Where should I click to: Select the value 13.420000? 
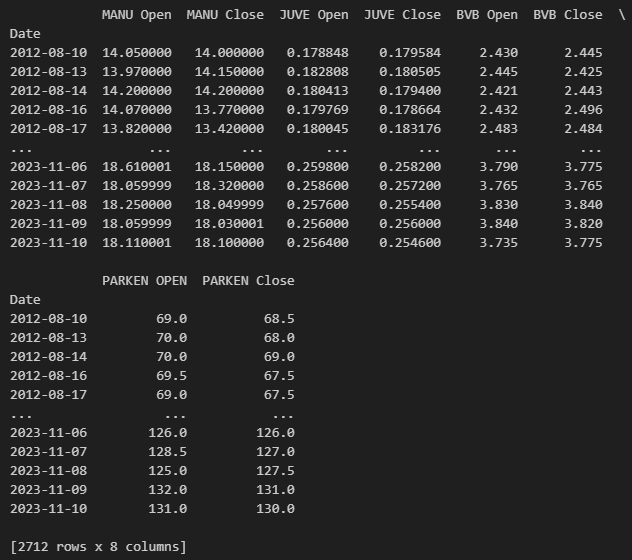(229, 129)
